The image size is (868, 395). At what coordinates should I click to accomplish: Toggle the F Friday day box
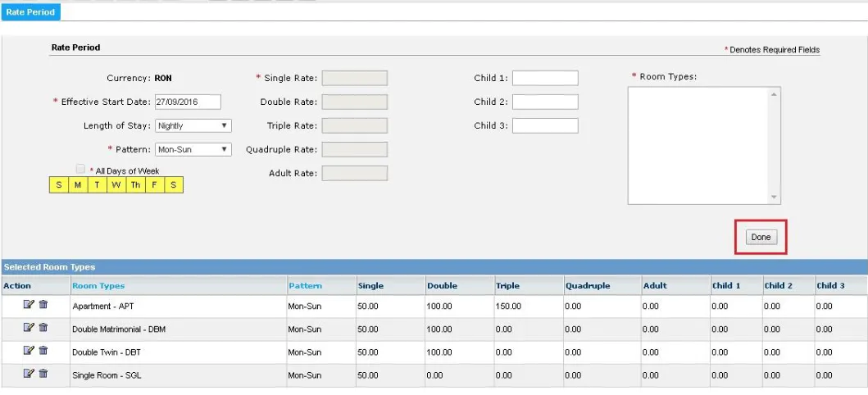(x=154, y=185)
